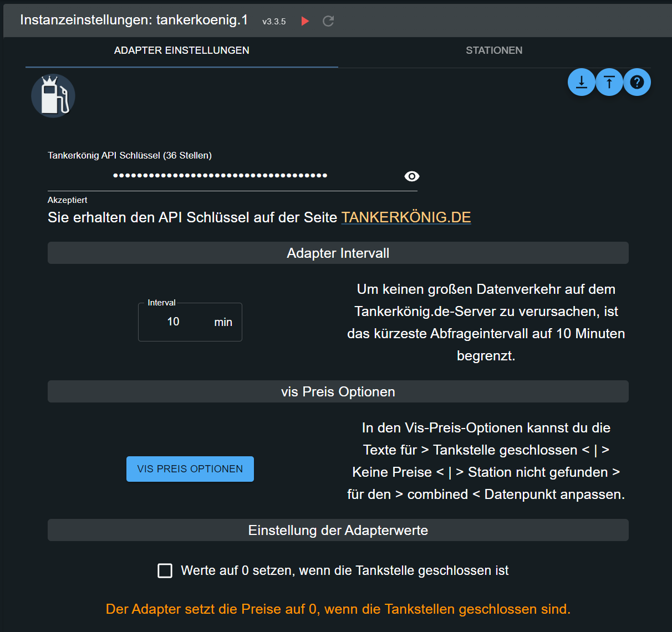Viewport: 672px width, 632px height.
Task: Click the v3.3.5 version label
Action: 274,22
